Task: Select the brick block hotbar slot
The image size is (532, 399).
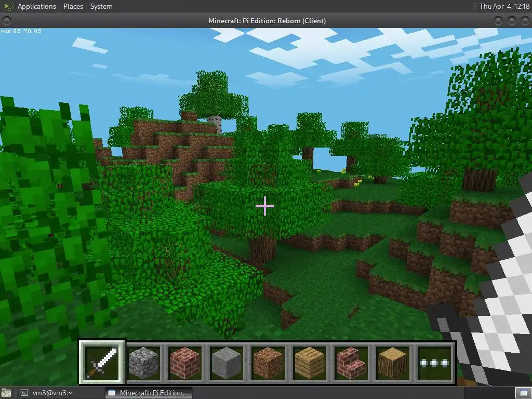Action: pos(185,362)
